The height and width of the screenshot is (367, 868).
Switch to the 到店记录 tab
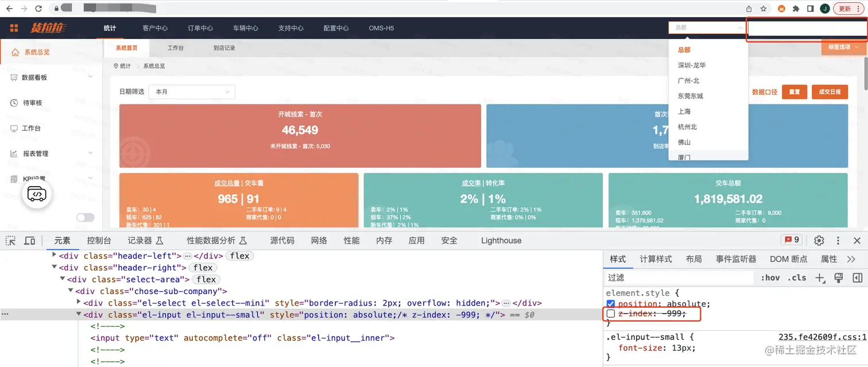[x=224, y=48]
